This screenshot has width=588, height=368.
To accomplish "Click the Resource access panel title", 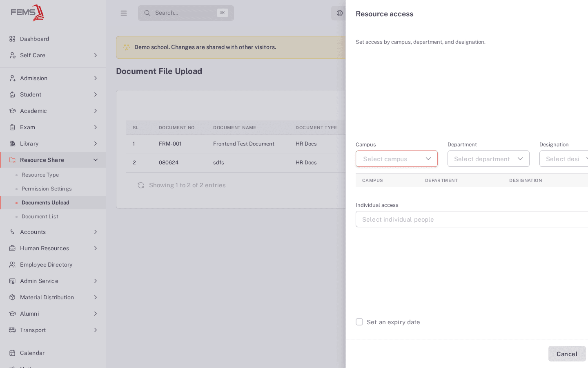I will [384, 14].
